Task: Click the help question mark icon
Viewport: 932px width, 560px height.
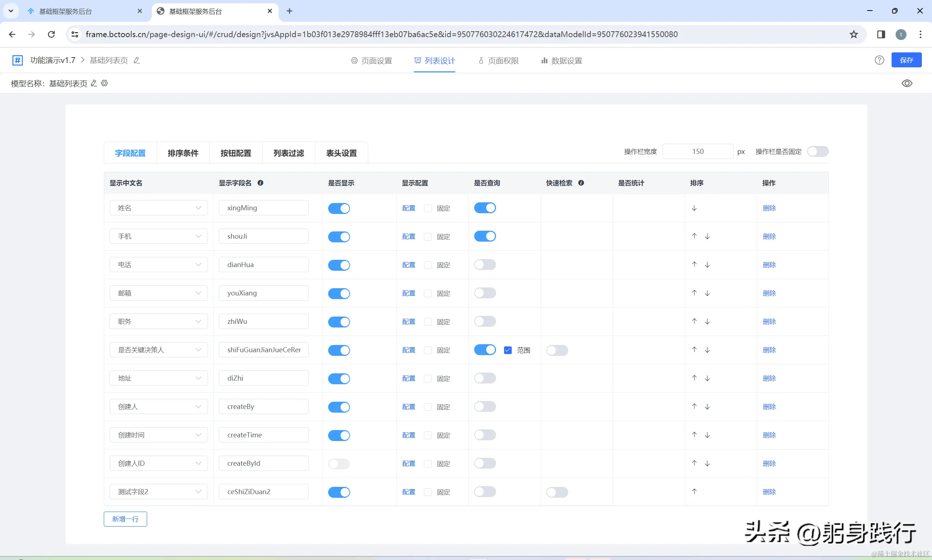Action: pos(879,60)
